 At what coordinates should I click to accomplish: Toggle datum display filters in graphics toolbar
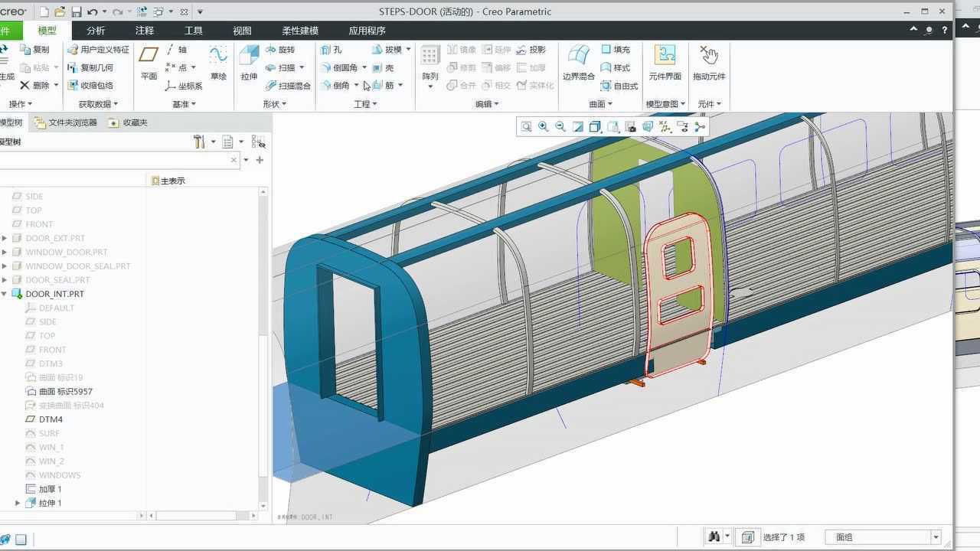point(665,127)
